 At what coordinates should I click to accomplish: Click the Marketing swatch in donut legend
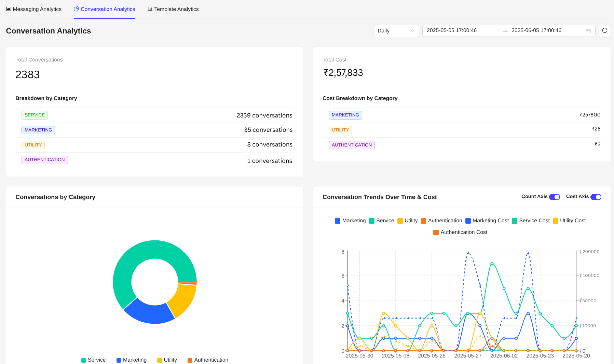click(x=119, y=360)
